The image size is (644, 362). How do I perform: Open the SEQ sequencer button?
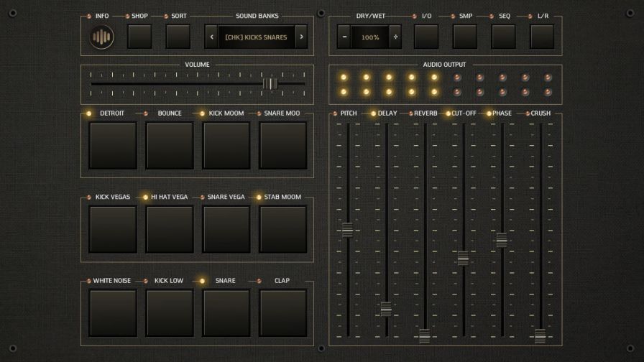click(x=504, y=37)
